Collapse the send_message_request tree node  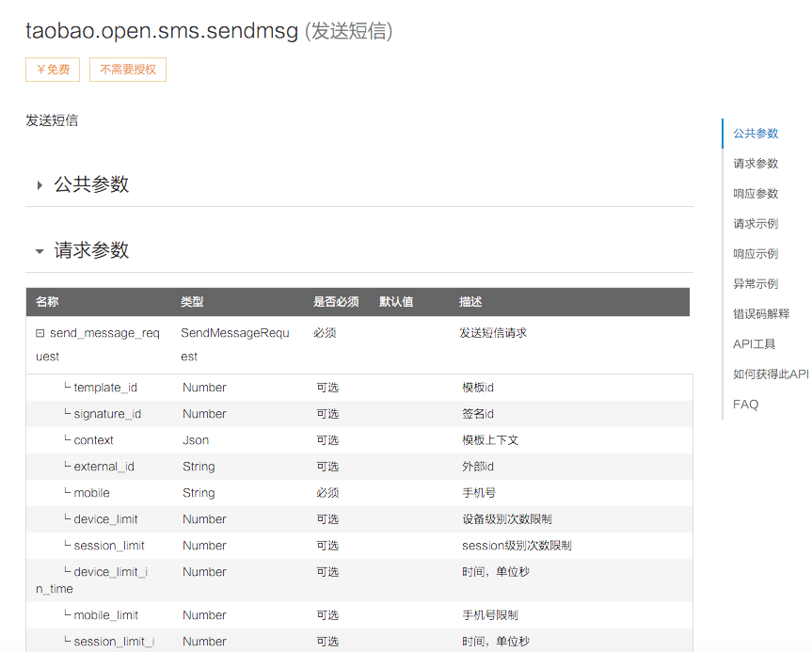tap(40, 333)
